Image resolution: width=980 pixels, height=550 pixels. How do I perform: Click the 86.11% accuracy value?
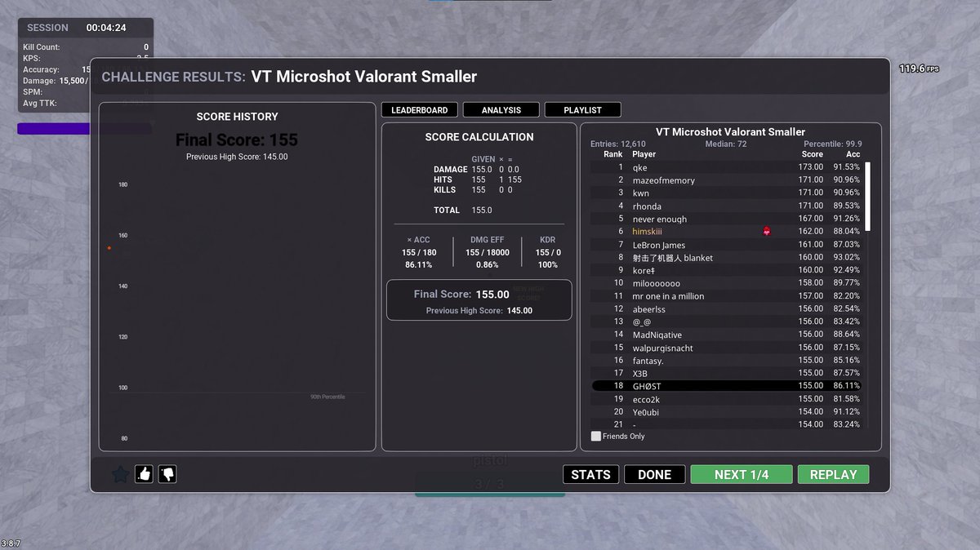(x=418, y=265)
